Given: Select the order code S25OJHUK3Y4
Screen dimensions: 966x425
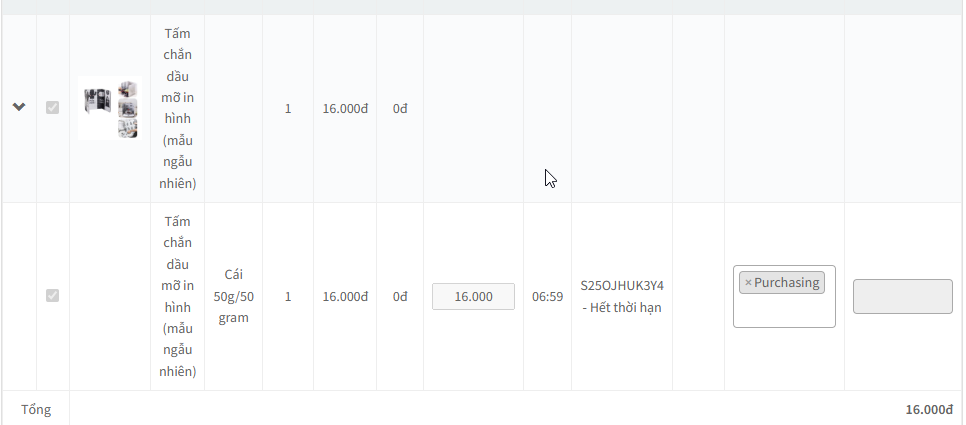Looking at the screenshot, I should click(x=622, y=286).
